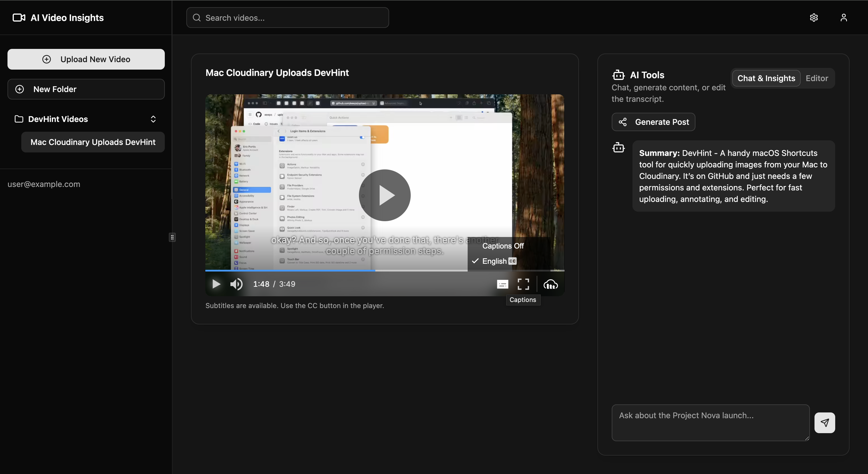Open the sort chevron next to DevHint Videos
This screenshot has width=868, height=474.
coord(153,119)
